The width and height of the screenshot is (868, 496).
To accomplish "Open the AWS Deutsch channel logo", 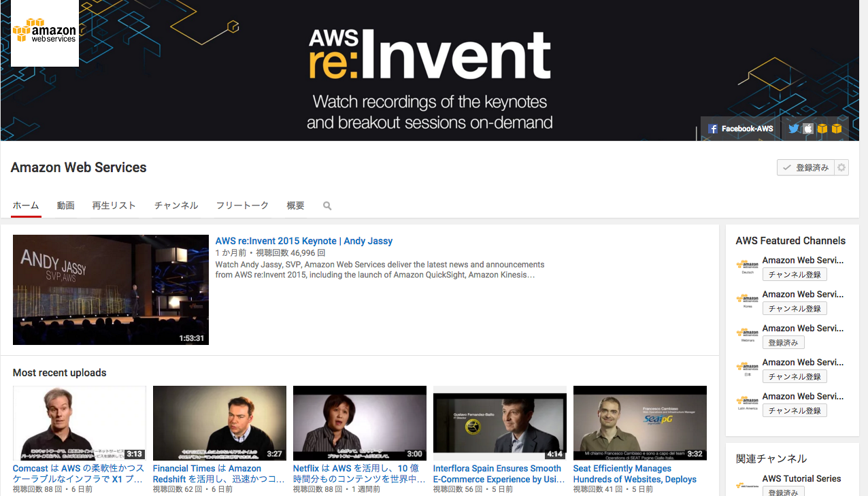I will (748, 267).
